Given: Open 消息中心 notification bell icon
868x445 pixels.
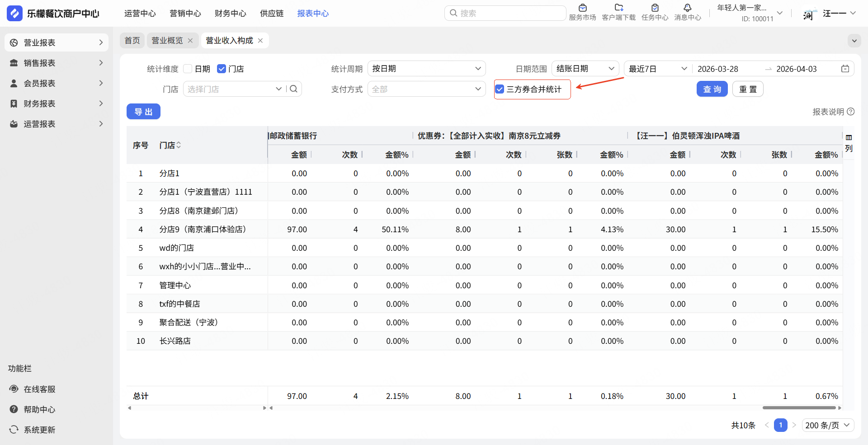Looking at the screenshot, I should coord(687,8).
